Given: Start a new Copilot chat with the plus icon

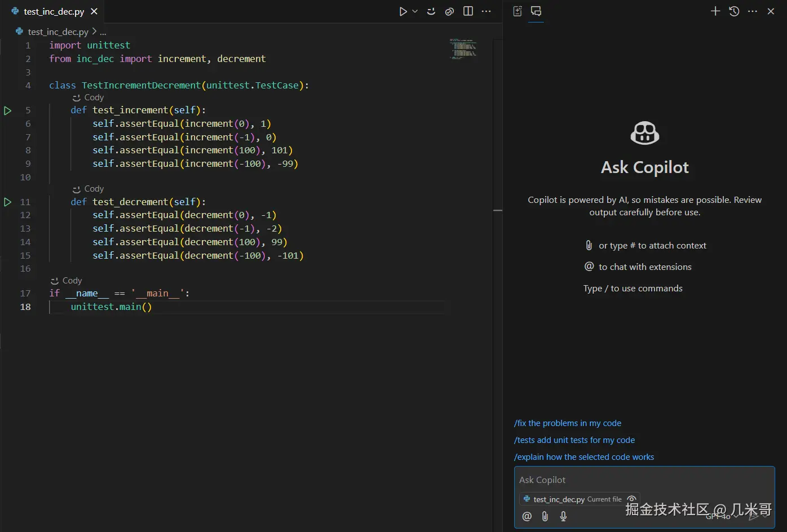Looking at the screenshot, I should pyautogui.click(x=715, y=11).
